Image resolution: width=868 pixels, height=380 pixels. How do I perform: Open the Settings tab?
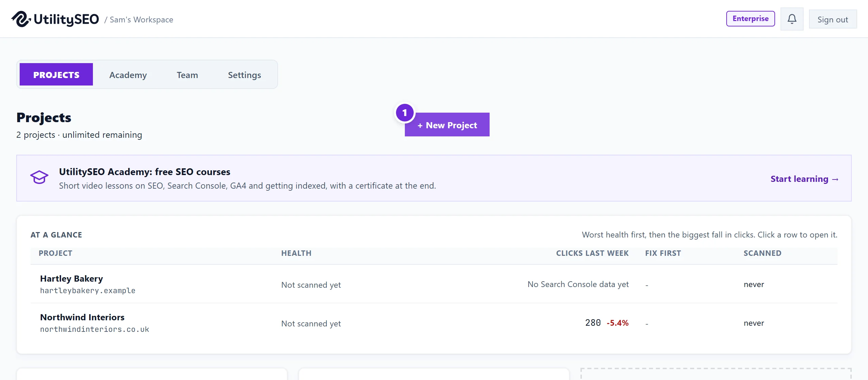tap(244, 75)
